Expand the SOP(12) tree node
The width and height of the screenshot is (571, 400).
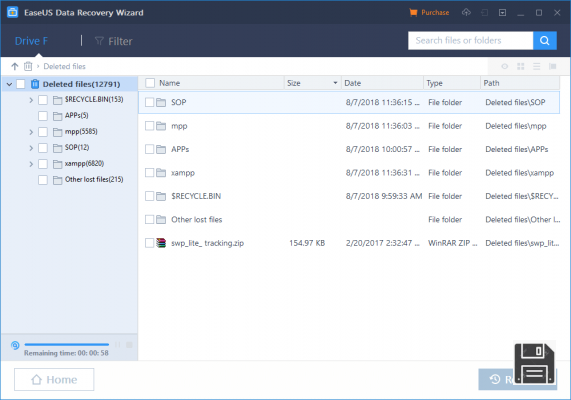[31, 148]
